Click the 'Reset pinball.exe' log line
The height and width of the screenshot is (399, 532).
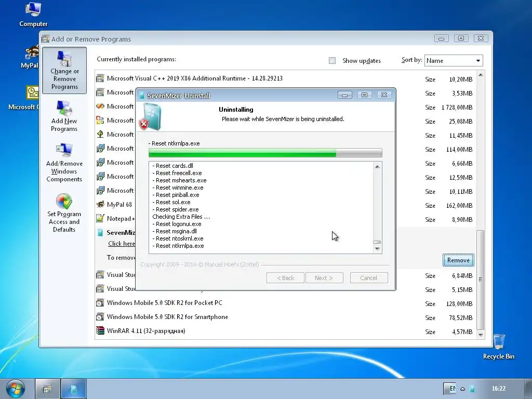[176, 195]
